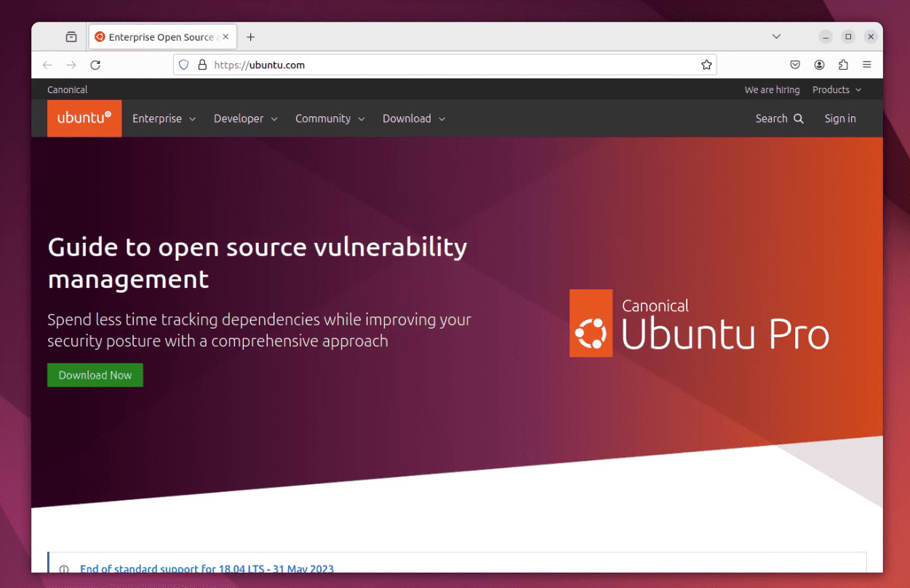The width and height of the screenshot is (910, 588).
Task: Open End of standard support 18.04 link
Action: (207, 569)
